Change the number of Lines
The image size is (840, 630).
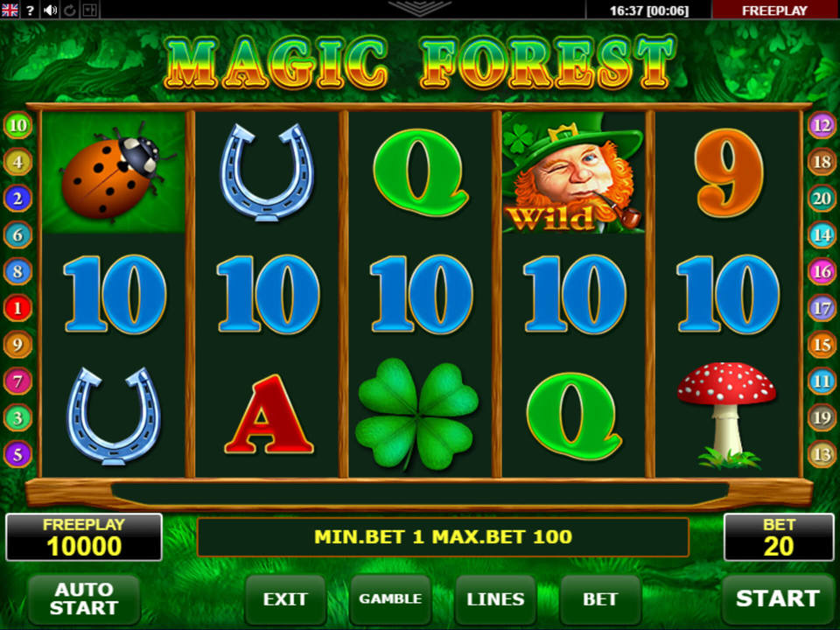(x=495, y=598)
